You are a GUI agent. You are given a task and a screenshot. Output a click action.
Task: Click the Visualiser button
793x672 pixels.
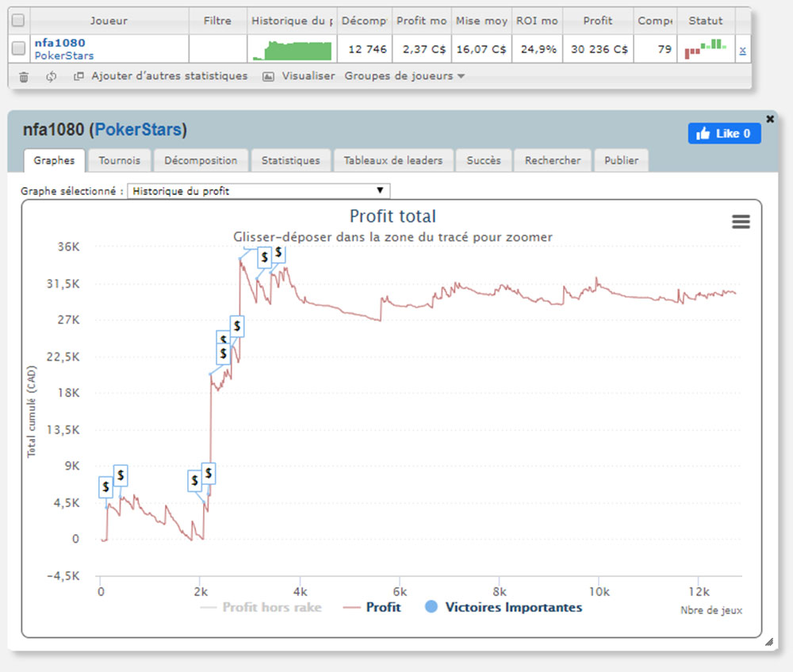[x=298, y=76]
